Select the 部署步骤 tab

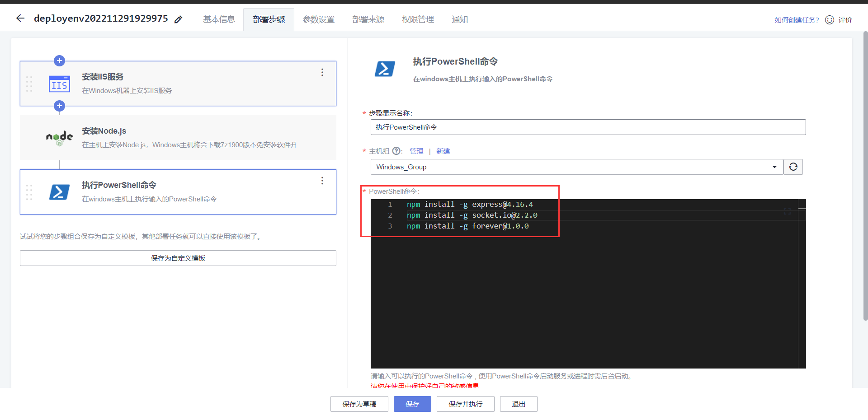pos(269,19)
